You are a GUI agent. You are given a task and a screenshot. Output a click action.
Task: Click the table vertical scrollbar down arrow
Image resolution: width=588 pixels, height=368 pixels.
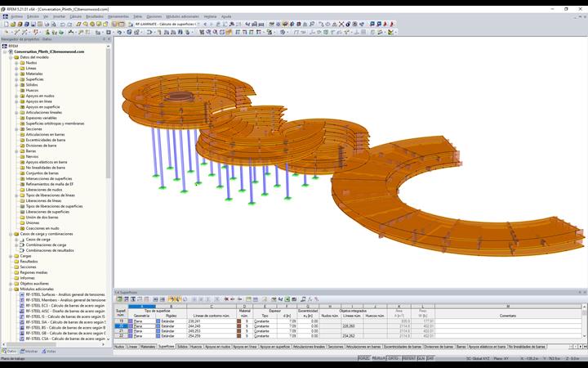pos(584,336)
